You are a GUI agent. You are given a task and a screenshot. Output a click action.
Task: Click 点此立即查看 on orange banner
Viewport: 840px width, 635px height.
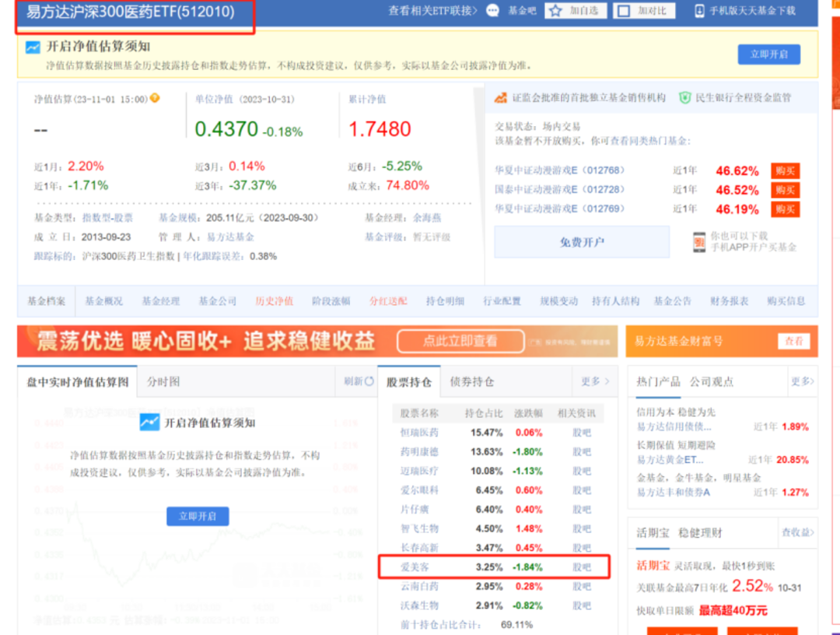[x=460, y=342]
